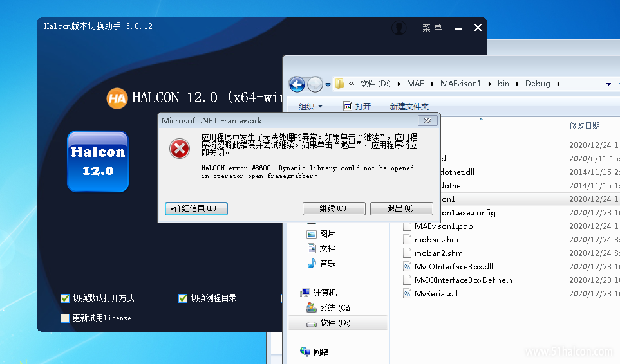Click the red error icon in dialog
This screenshot has height=364, width=620.
[x=180, y=149]
